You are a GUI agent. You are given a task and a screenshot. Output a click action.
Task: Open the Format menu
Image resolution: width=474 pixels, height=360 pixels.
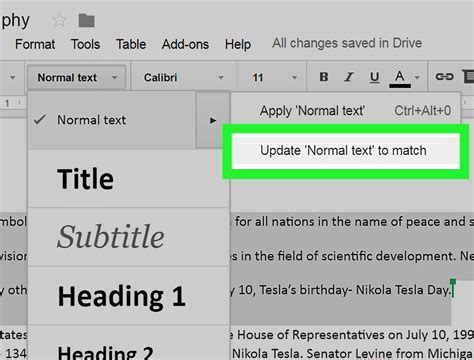(x=35, y=44)
